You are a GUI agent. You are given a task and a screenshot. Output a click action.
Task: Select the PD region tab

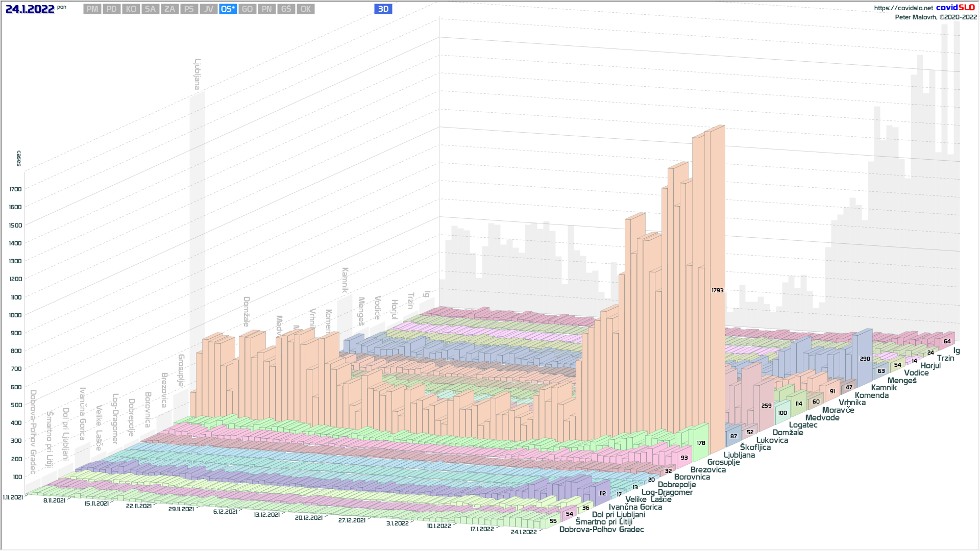pos(112,9)
